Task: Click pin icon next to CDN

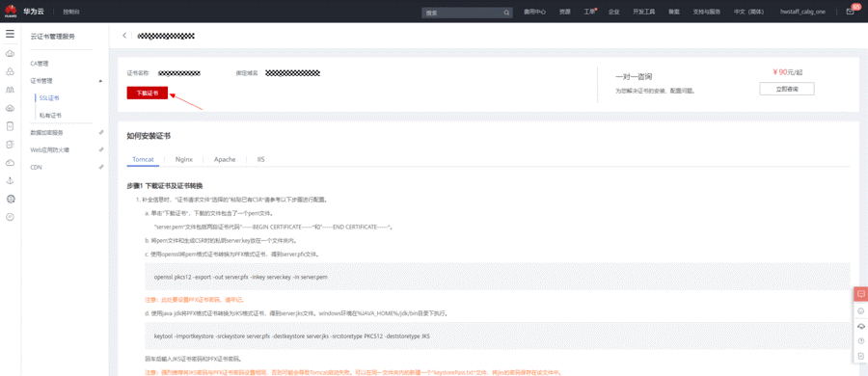Action: [100, 167]
